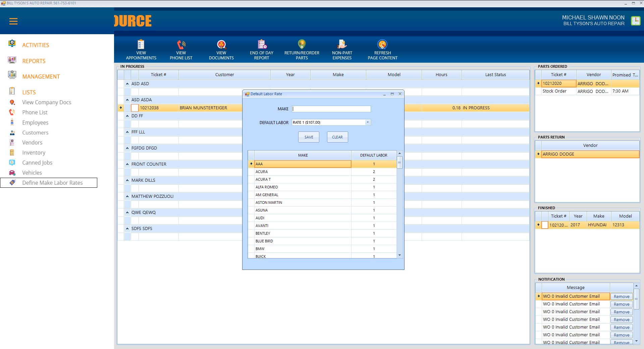Open the Management menu section

[x=41, y=76]
